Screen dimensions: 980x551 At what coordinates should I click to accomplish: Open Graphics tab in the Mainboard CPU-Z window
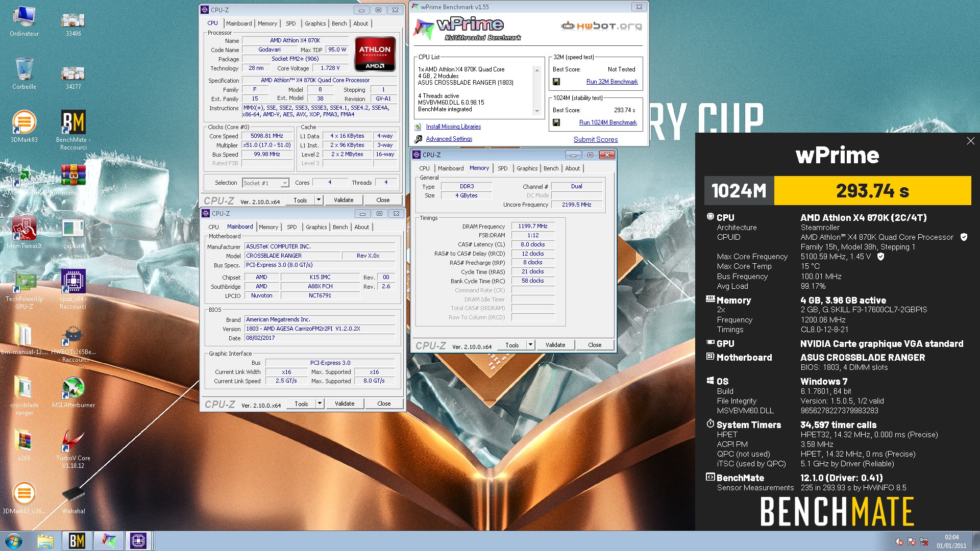[316, 227]
